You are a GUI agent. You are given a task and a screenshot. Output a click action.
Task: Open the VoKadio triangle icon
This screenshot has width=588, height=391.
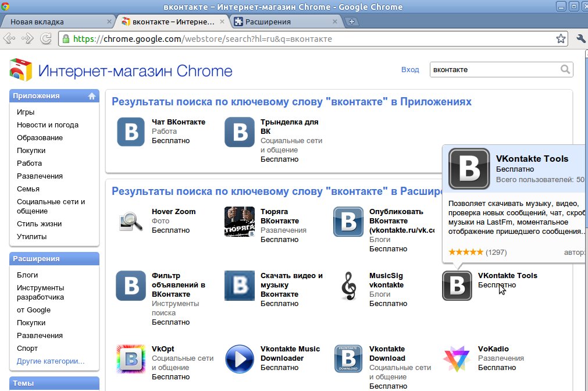(457, 359)
